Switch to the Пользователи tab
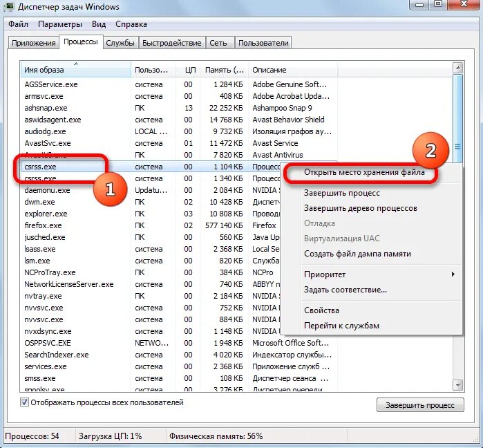The image size is (483, 448). 263,43
